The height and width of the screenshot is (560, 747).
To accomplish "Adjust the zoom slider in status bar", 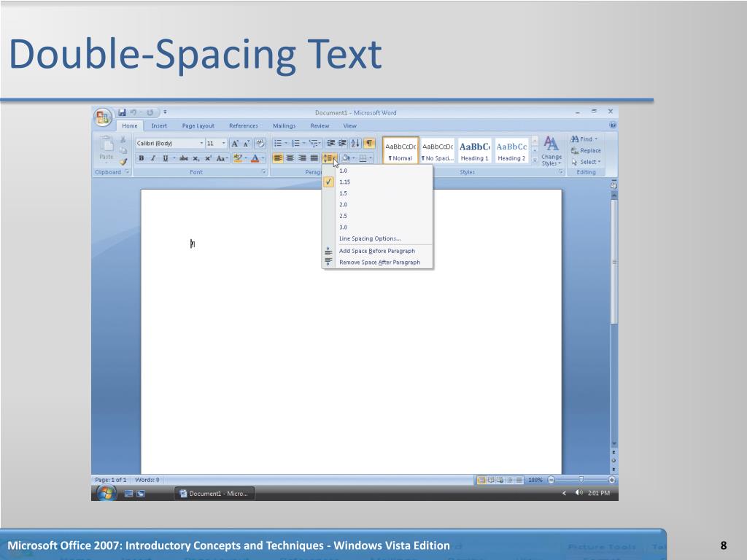I will pos(581,480).
